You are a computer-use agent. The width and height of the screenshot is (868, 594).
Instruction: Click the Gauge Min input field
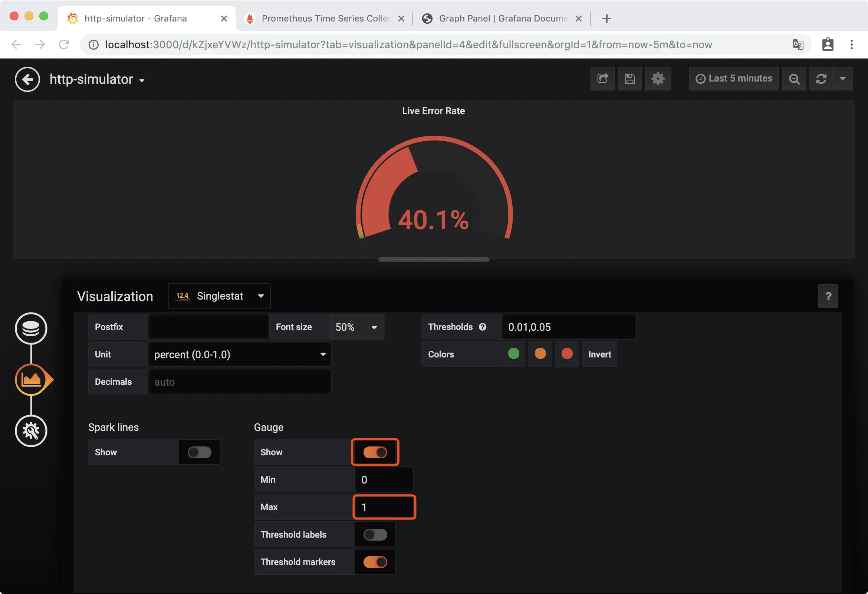(x=384, y=480)
